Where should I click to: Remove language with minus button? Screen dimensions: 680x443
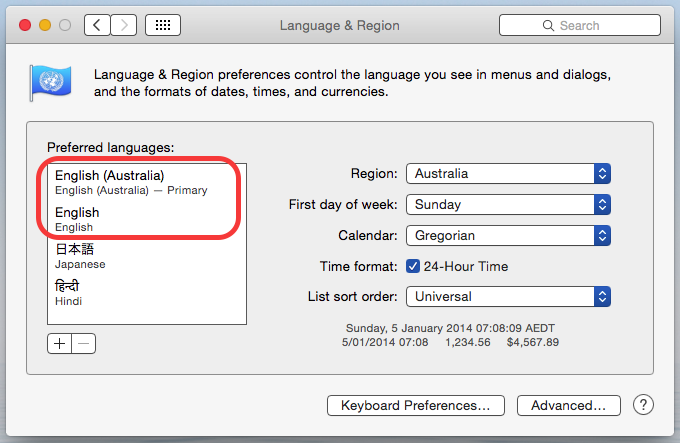(x=84, y=343)
